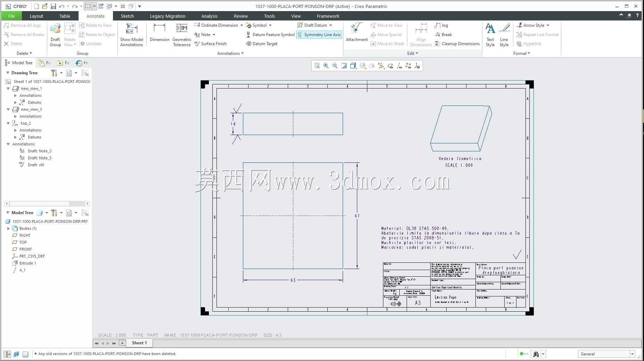The image size is (644, 361).
Task: Toggle the model tree panel icon in status bar
Action: coord(8,354)
